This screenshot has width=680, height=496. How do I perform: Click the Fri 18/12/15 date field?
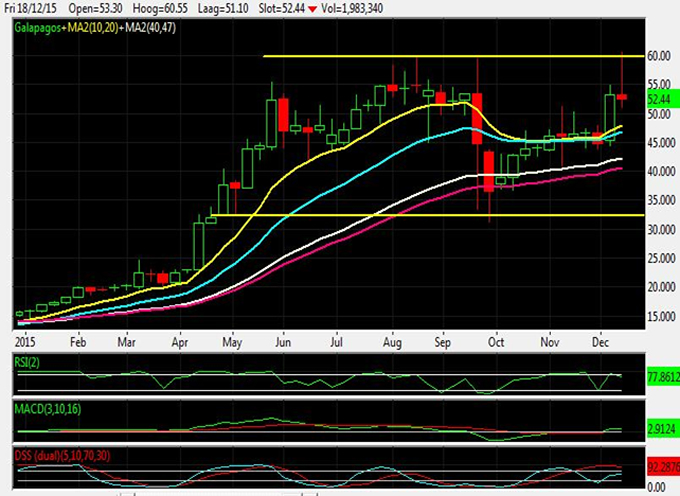pos(32,9)
